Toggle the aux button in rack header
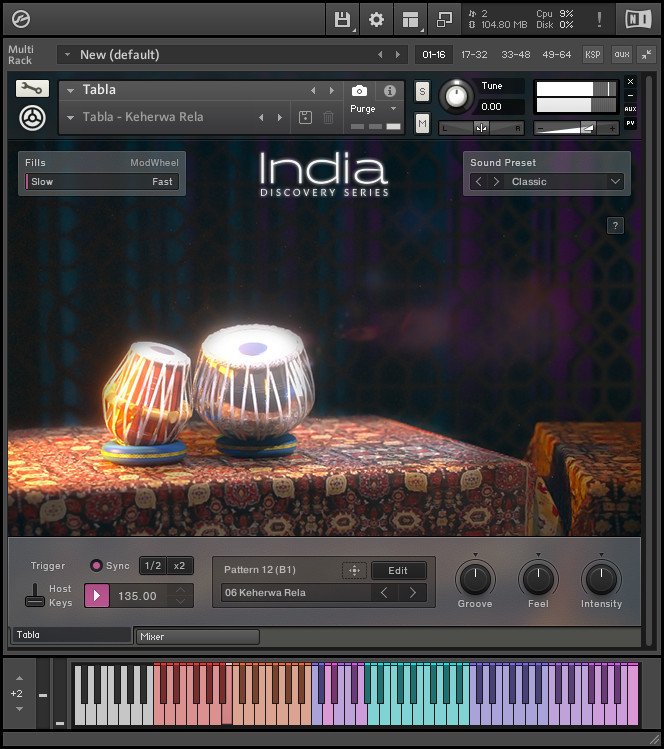Image resolution: width=664 pixels, height=749 pixels. coord(622,54)
